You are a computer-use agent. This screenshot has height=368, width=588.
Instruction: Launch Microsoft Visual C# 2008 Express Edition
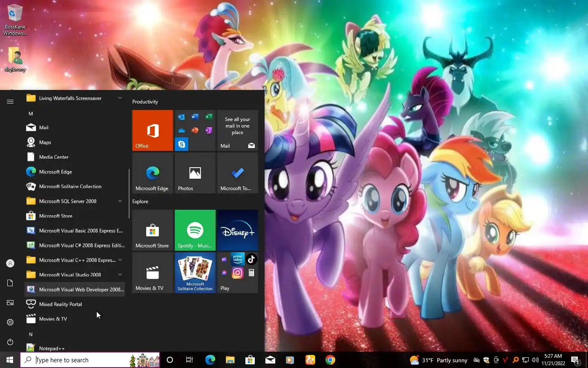pos(75,245)
